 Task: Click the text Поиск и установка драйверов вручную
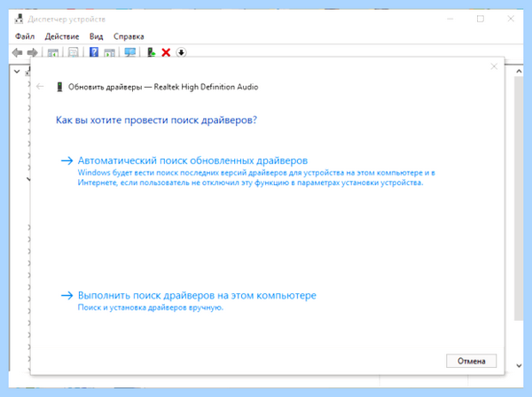tap(151, 307)
